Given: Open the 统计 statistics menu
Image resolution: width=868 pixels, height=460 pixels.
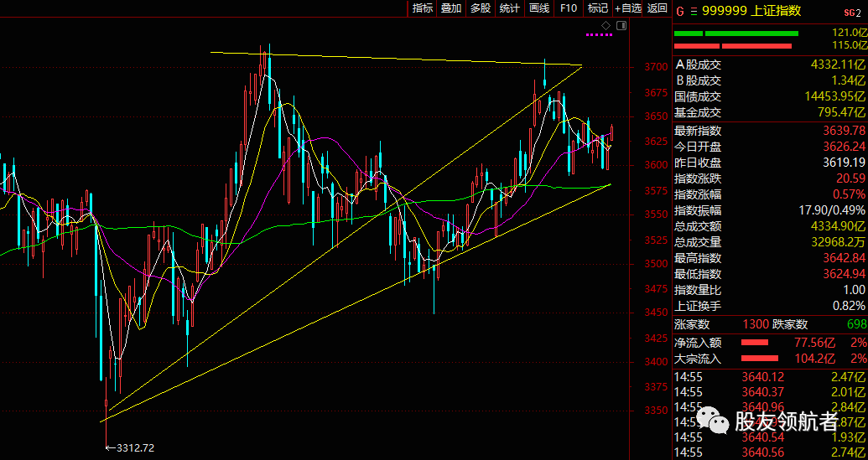Looking at the screenshot, I should 510,8.
